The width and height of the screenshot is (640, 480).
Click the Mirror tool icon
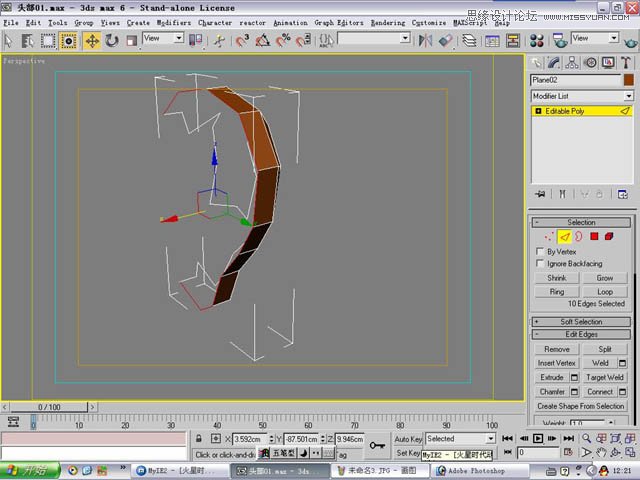tap(425, 40)
